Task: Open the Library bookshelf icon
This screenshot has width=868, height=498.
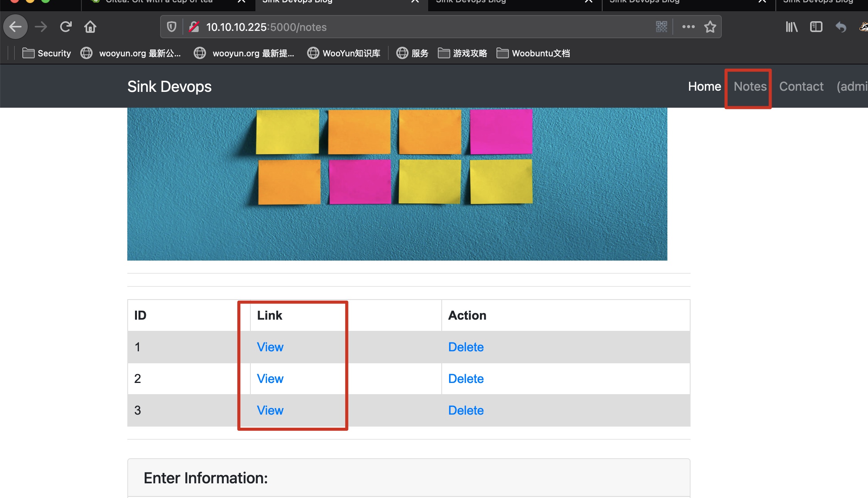Action: tap(792, 27)
